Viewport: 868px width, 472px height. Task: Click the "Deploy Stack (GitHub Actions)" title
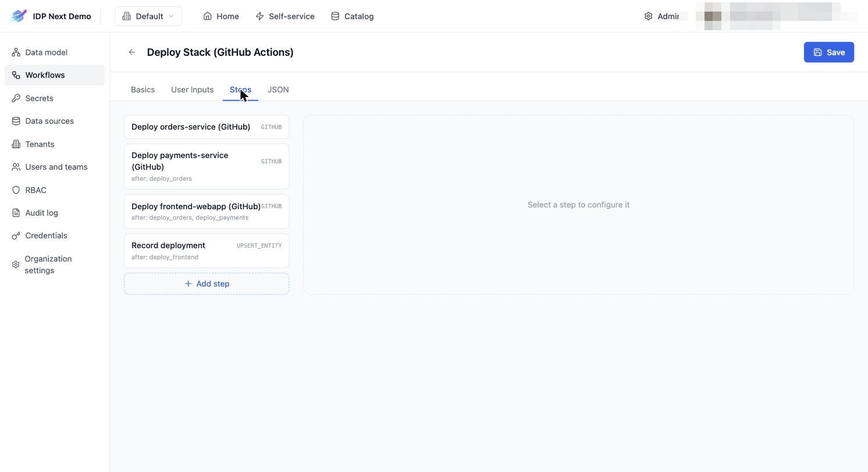(x=220, y=52)
